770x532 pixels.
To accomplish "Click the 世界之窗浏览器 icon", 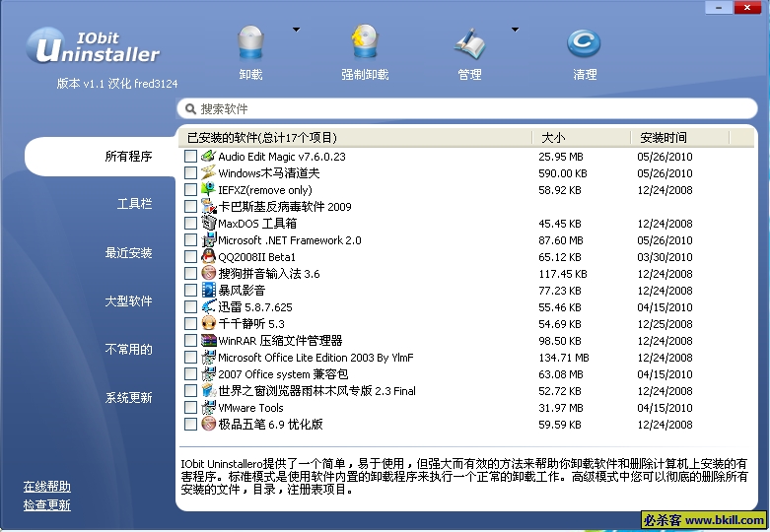I will click(209, 391).
